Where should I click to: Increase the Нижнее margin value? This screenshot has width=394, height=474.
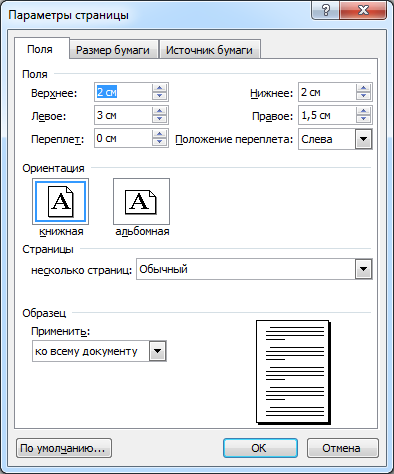363,88
